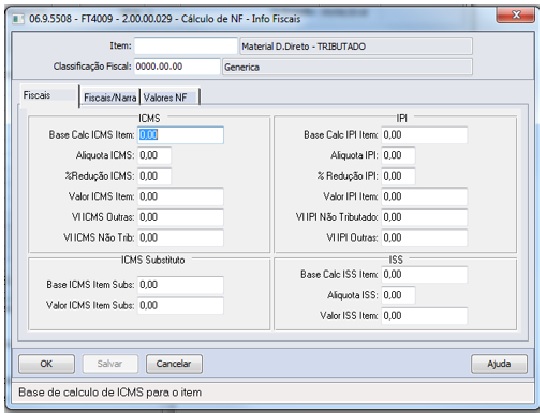The height and width of the screenshot is (413, 540).
Task: Click the OK button
Action: (x=46, y=364)
